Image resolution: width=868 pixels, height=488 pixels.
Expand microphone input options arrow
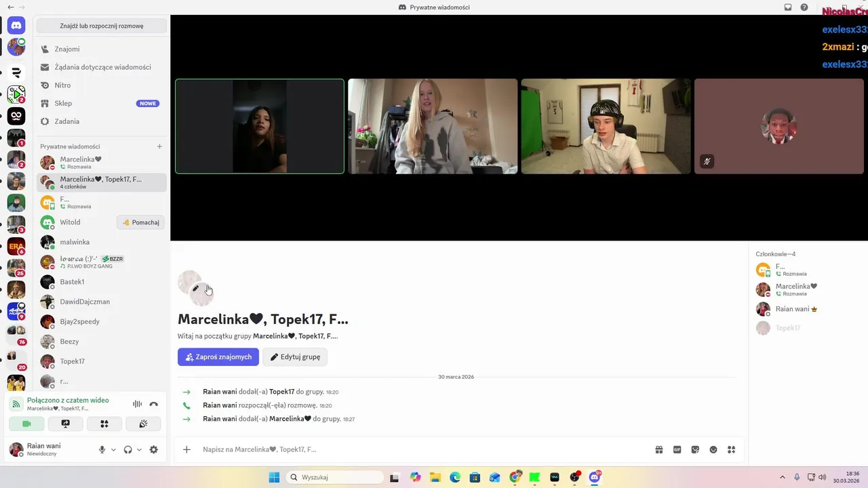(x=113, y=449)
